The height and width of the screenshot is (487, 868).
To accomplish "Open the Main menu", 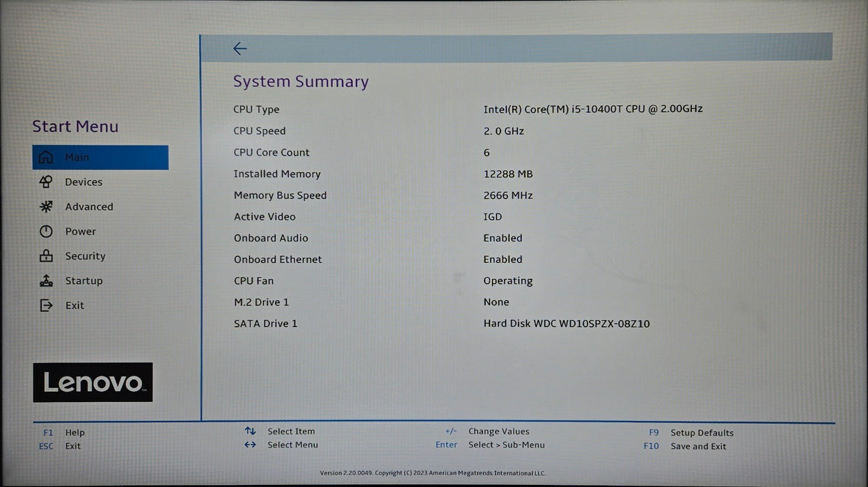I will 100,157.
